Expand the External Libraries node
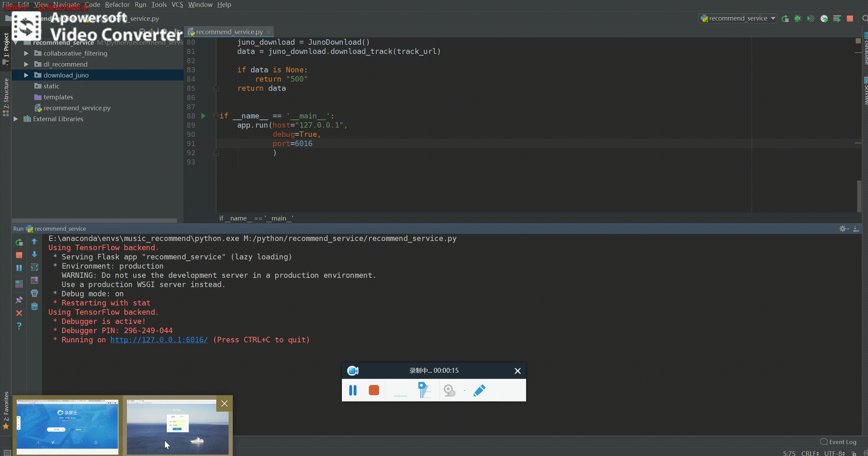The width and height of the screenshot is (868, 456). pyautogui.click(x=16, y=119)
